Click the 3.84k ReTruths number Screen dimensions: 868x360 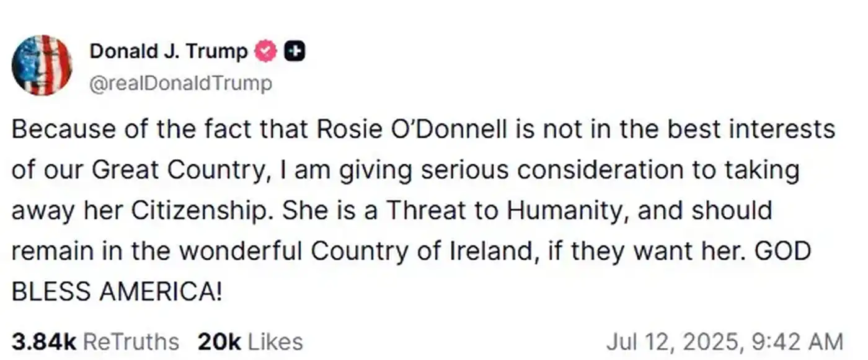[43, 341]
